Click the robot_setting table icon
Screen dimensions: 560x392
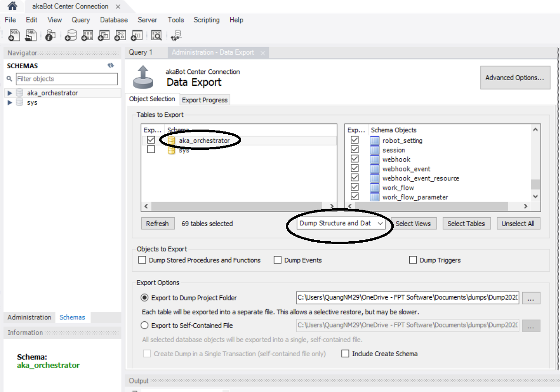point(374,140)
